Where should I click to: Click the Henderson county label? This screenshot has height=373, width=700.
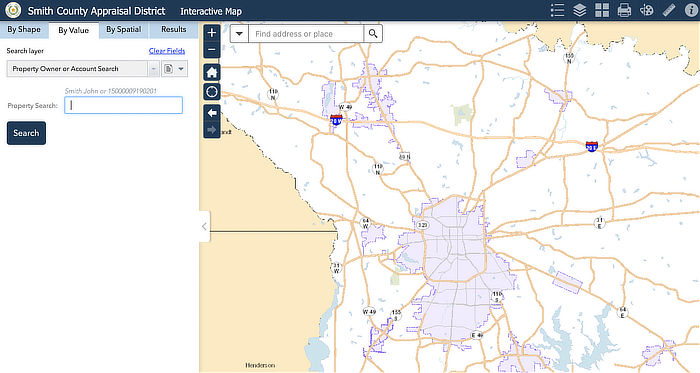click(260, 365)
